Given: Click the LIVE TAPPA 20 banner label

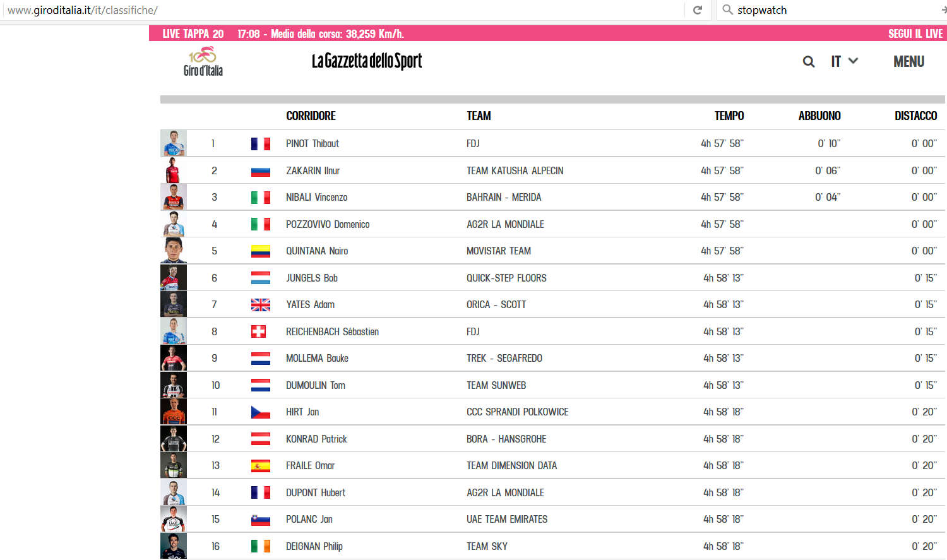Looking at the screenshot, I should coord(193,33).
